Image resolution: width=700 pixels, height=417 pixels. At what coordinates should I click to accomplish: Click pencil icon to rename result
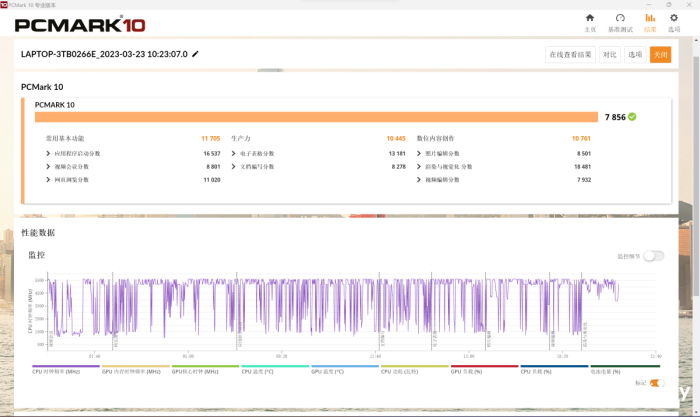pos(196,54)
